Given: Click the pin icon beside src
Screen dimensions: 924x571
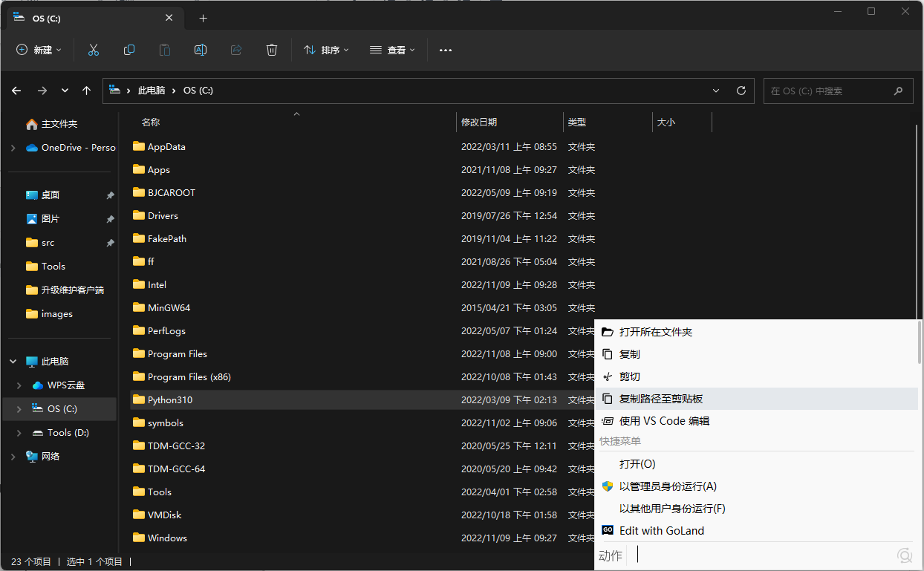Looking at the screenshot, I should click(110, 243).
